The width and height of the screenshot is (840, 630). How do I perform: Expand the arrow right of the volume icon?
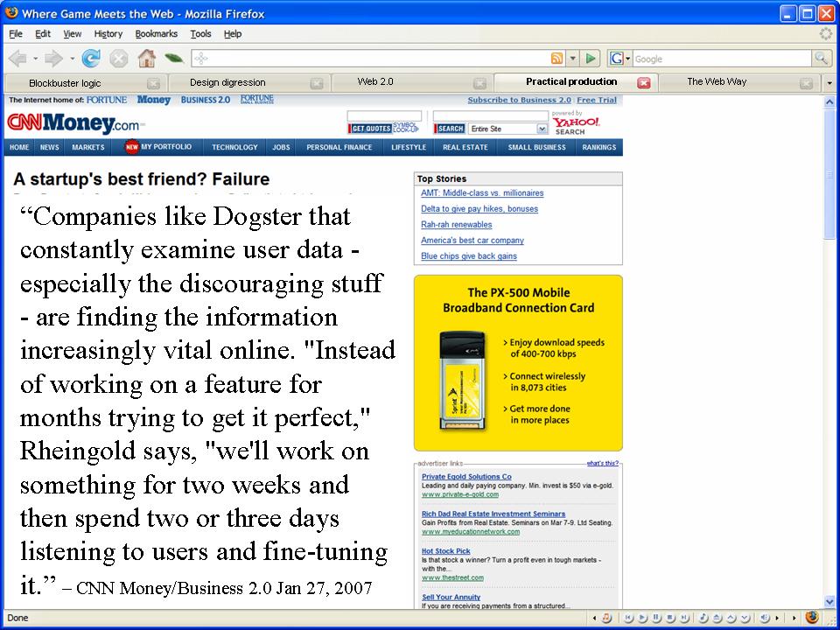[x=777, y=618]
